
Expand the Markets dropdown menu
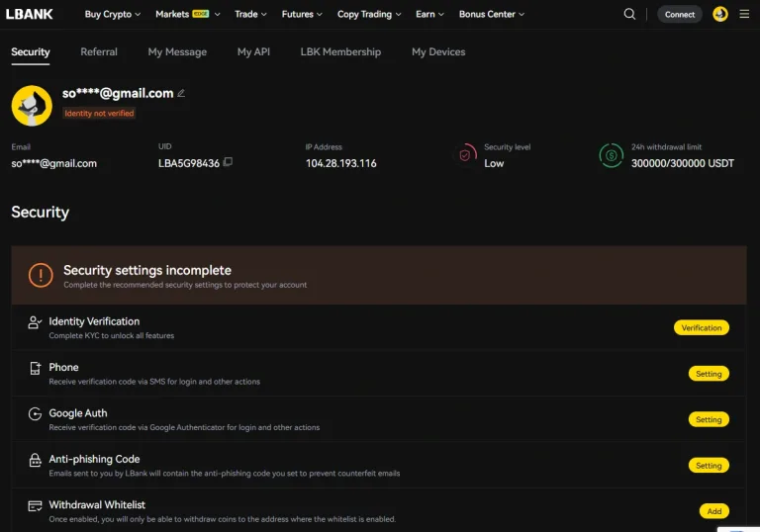coord(188,14)
